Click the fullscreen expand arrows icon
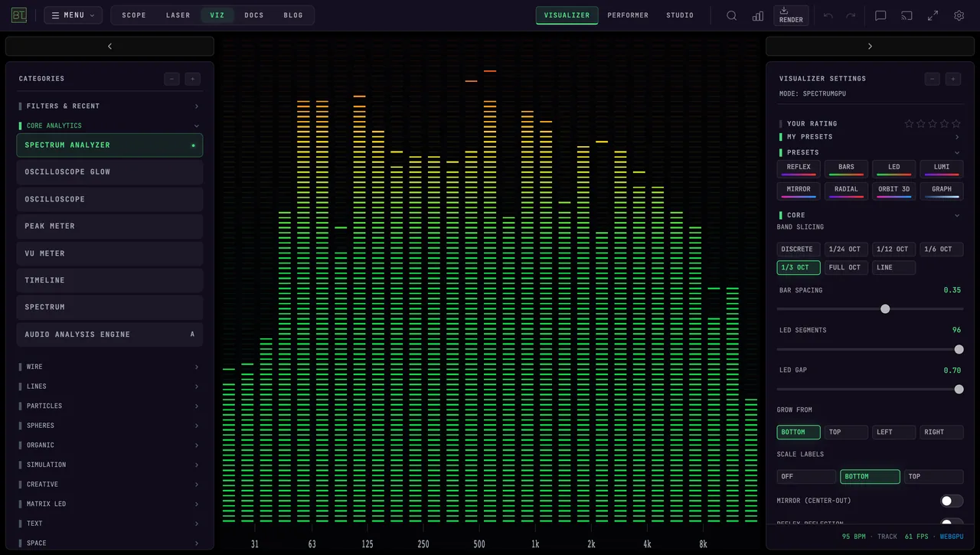This screenshot has width=980, height=555. 933,15
